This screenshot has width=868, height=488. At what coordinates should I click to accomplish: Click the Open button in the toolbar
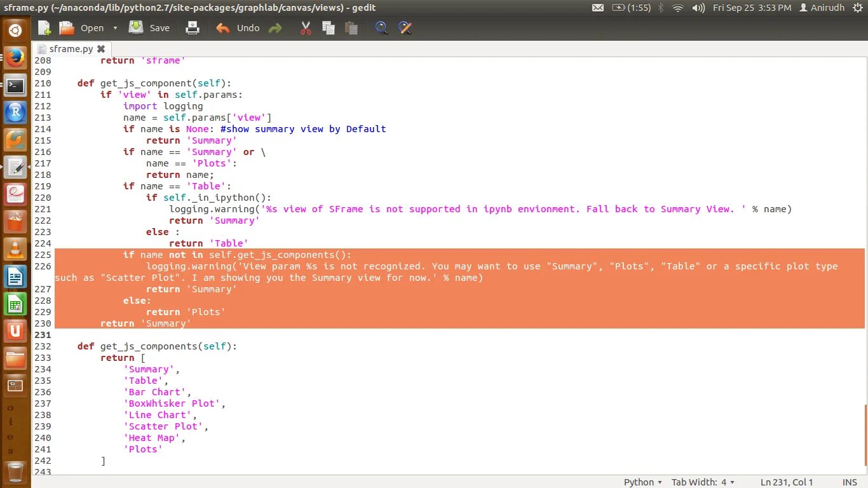pos(82,28)
